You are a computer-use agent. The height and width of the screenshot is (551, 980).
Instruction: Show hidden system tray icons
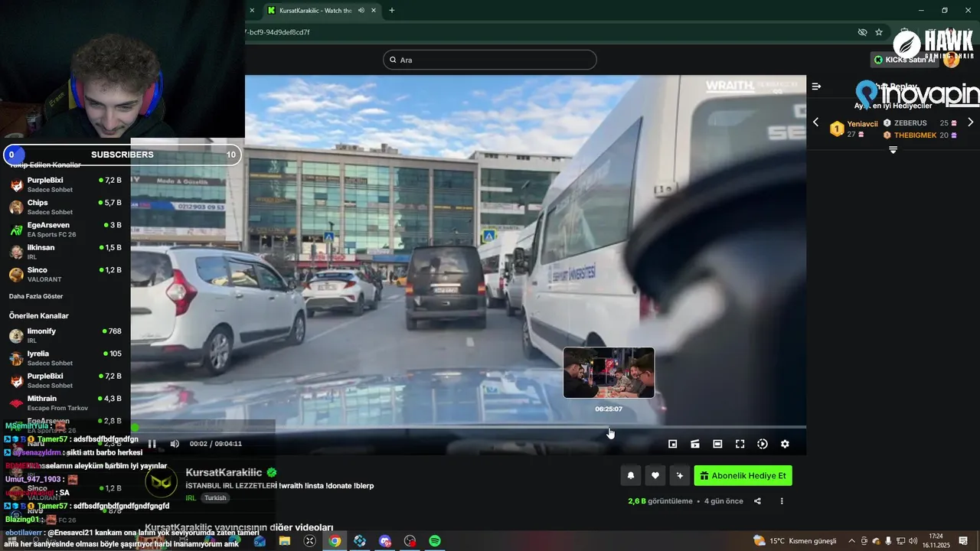click(851, 541)
